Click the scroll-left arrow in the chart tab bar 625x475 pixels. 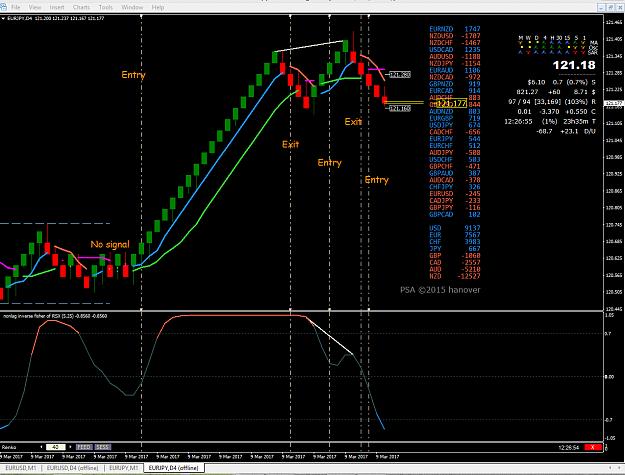click(x=610, y=468)
